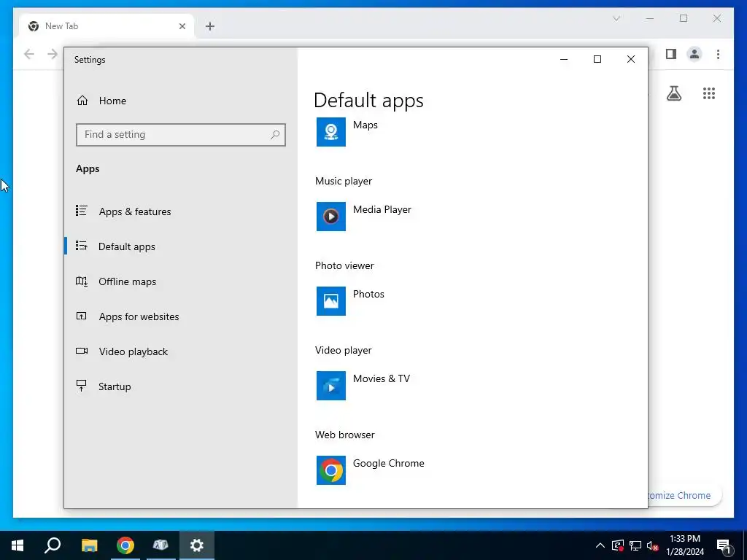Click the Offline maps icon
Viewport: 747px width, 560px height.
[x=82, y=281]
